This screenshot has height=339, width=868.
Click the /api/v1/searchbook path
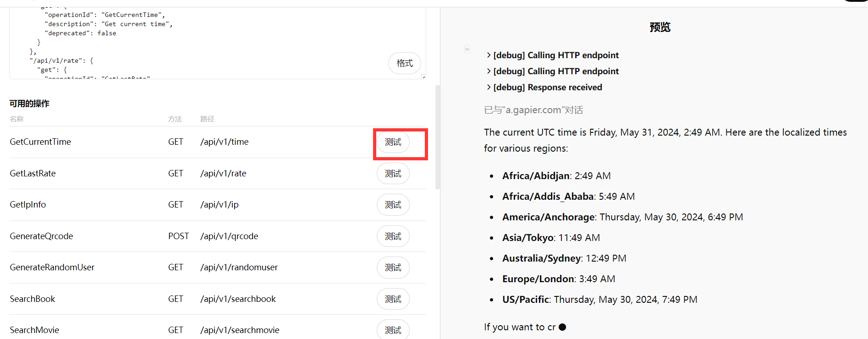point(238,299)
